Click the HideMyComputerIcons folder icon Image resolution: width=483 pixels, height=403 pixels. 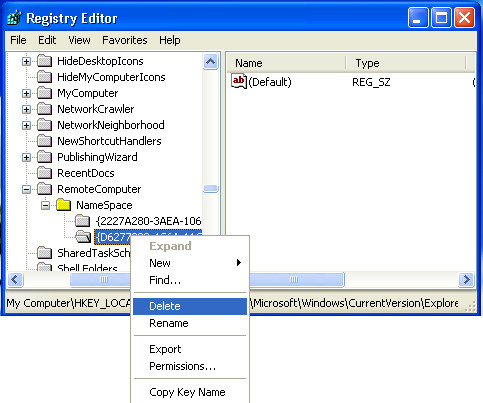click(x=44, y=77)
